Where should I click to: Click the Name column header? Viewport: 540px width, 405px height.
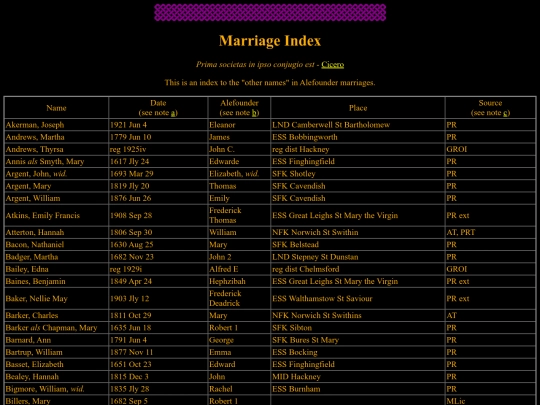pos(56,108)
